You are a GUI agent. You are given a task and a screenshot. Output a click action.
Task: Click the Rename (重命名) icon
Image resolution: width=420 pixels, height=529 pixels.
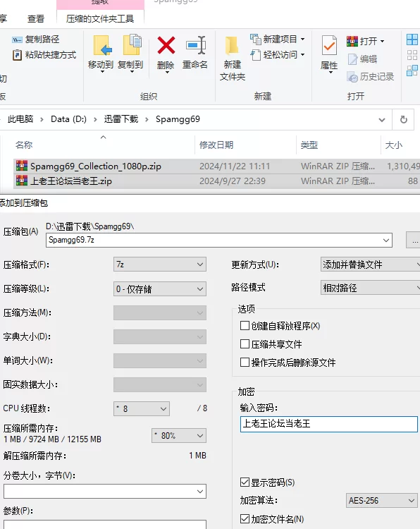195,45
